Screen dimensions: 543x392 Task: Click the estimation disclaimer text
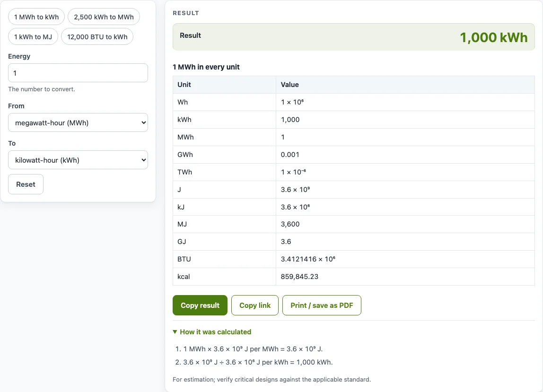272,380
